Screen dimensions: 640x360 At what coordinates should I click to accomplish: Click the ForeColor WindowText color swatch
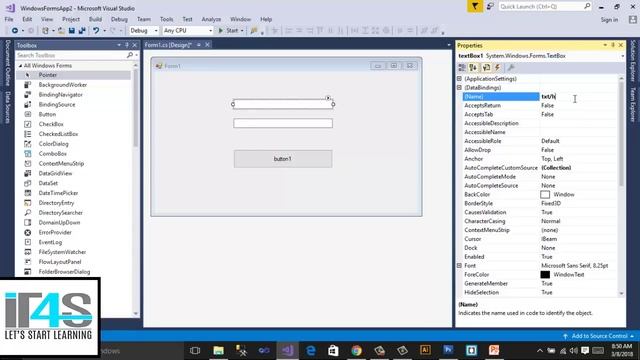[545, 275]
